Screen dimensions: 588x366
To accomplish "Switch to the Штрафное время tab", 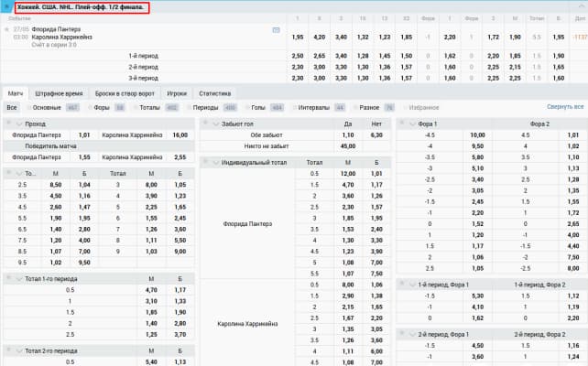I will point(59,93).
